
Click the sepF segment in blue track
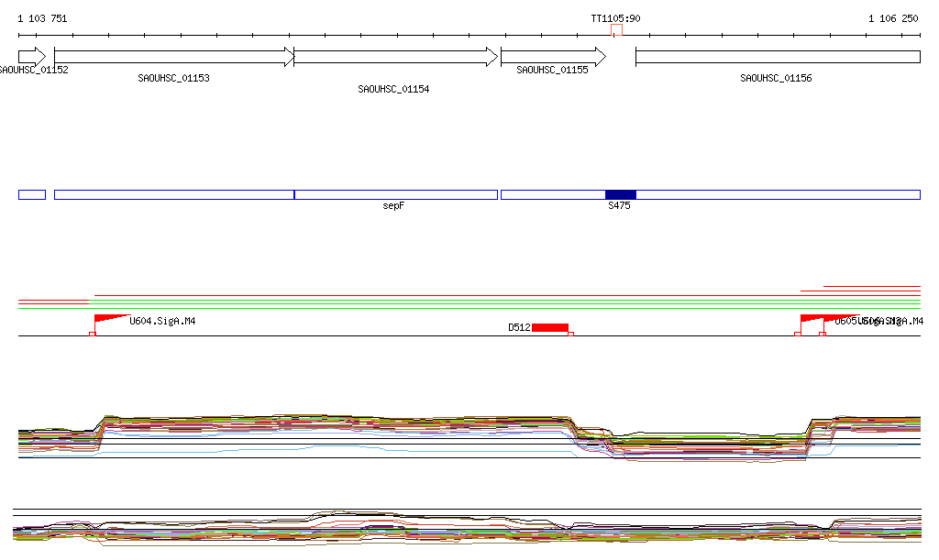(395, 194)
